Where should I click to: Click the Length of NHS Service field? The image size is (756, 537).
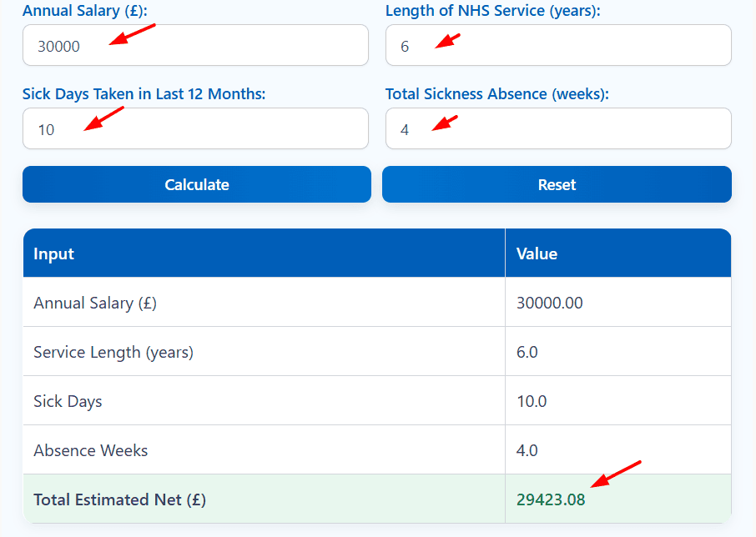coord(557,45)
